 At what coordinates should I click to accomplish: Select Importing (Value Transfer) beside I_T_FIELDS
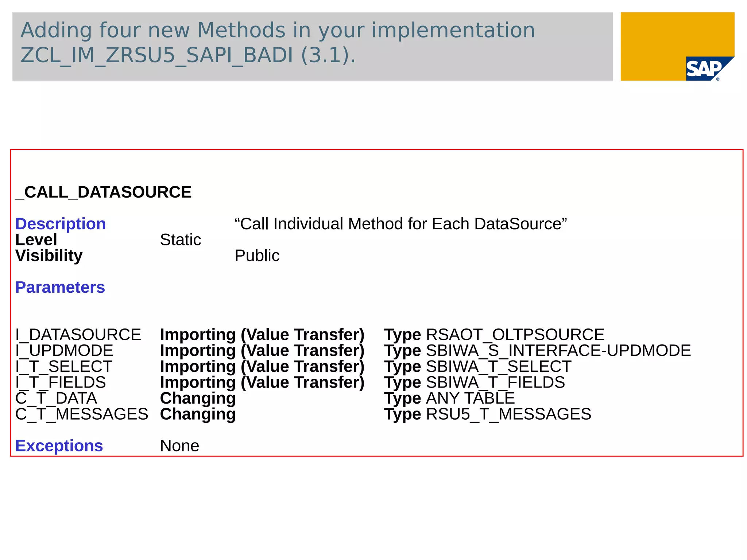point(262,382)
